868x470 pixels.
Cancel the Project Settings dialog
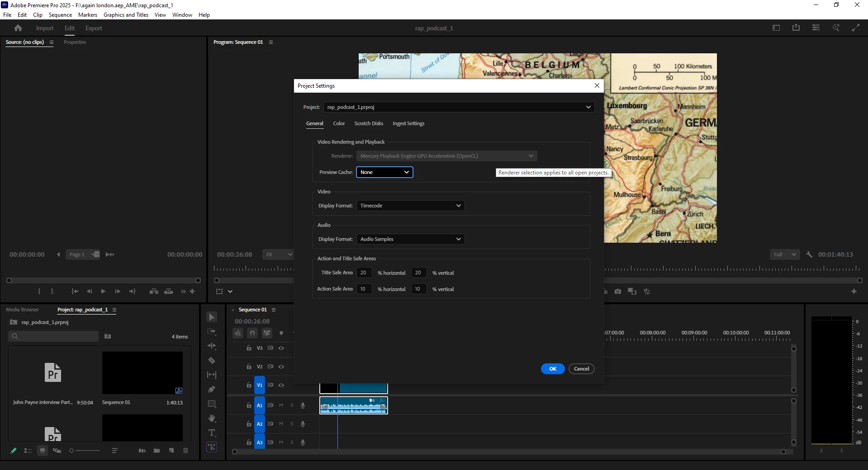coord(581,369)
